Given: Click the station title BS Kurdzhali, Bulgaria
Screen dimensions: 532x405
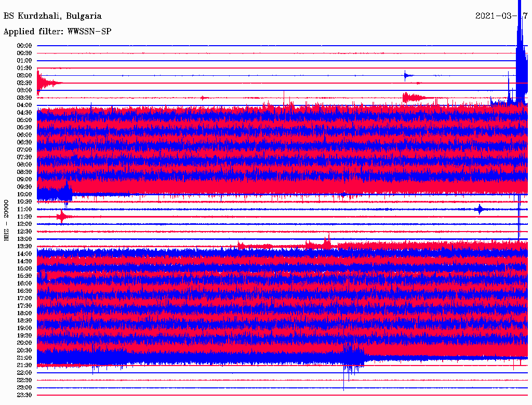Looking at the screenshot, I should (52, 16).
